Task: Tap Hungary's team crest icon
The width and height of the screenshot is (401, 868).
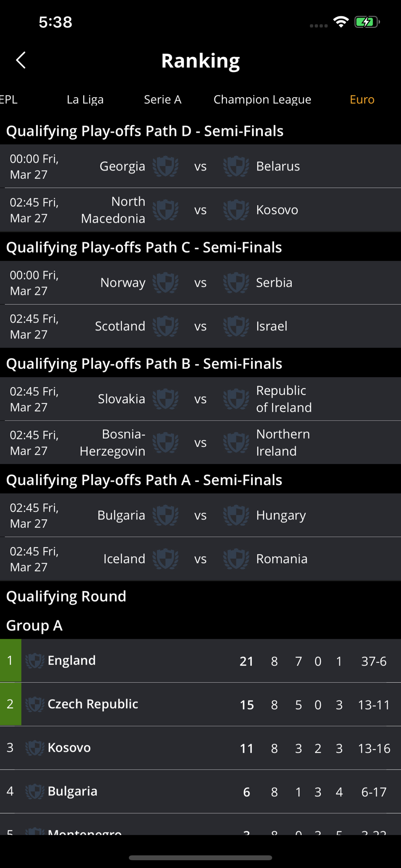Action: click(236, 515)
